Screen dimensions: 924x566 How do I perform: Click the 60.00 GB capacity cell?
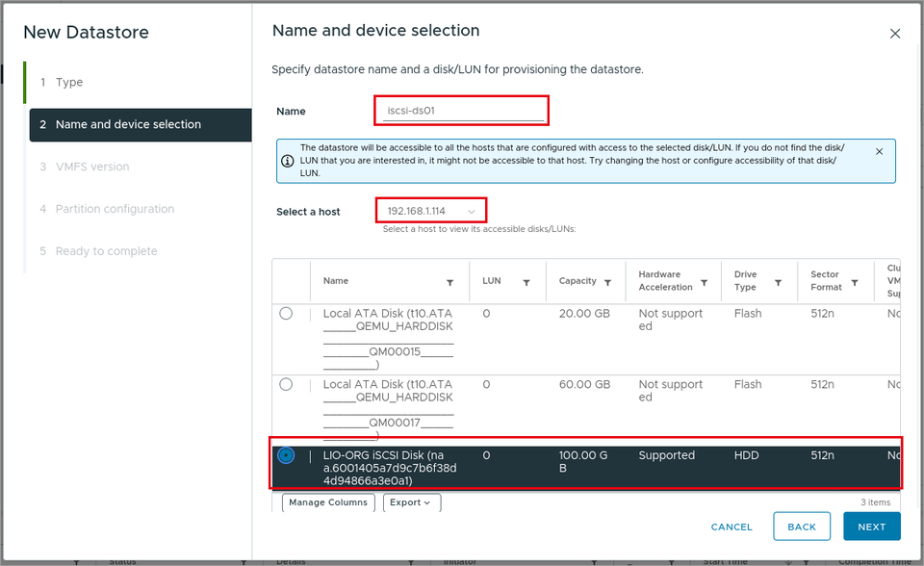(584, 384)
